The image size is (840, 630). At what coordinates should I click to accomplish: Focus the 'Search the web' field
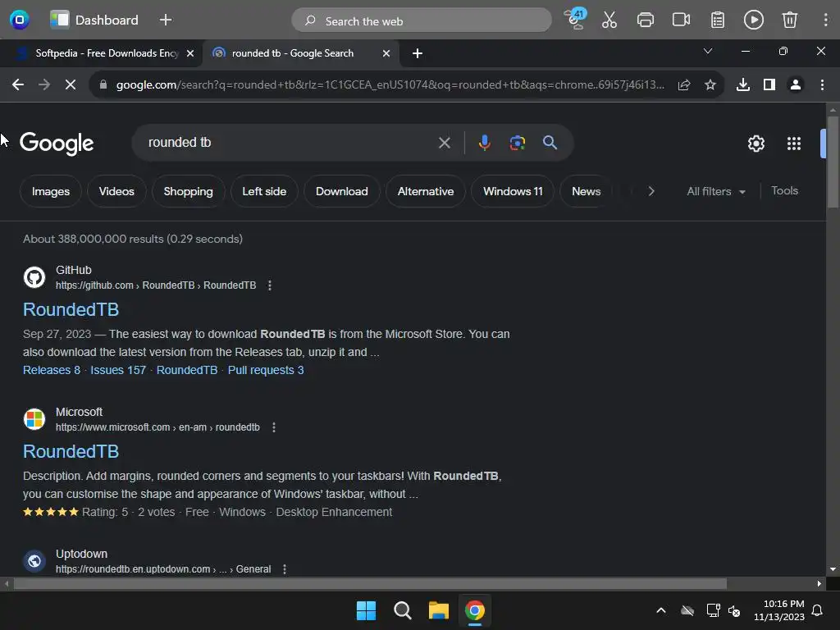422,21
